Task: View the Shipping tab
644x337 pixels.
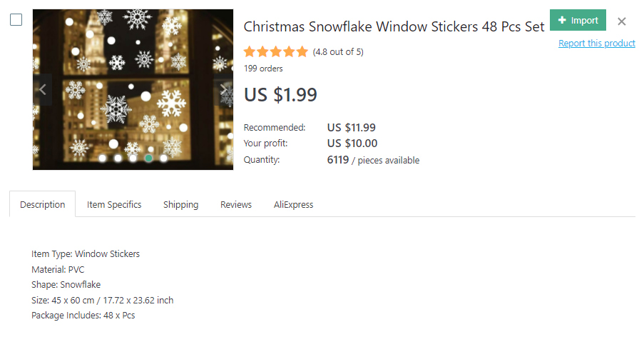Action: (x=180, y=205)
